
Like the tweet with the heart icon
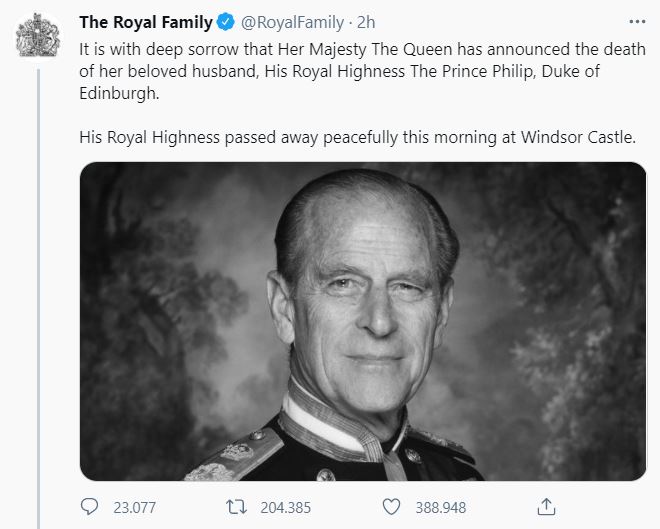392,506
